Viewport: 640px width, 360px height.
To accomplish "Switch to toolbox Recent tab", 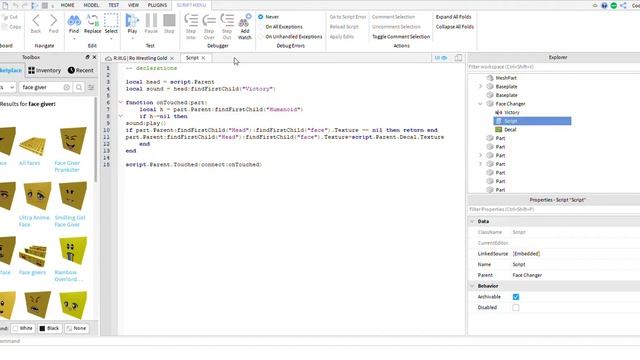I will [x=81, y=70].
